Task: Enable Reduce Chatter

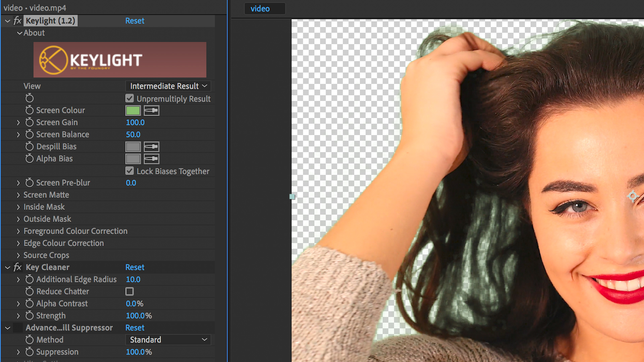Action: (x=129, y=291)
